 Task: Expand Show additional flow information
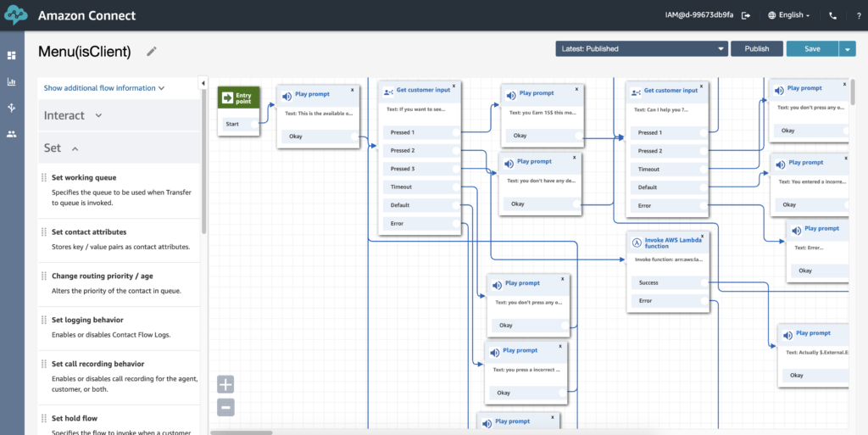[x=104, y=88]
